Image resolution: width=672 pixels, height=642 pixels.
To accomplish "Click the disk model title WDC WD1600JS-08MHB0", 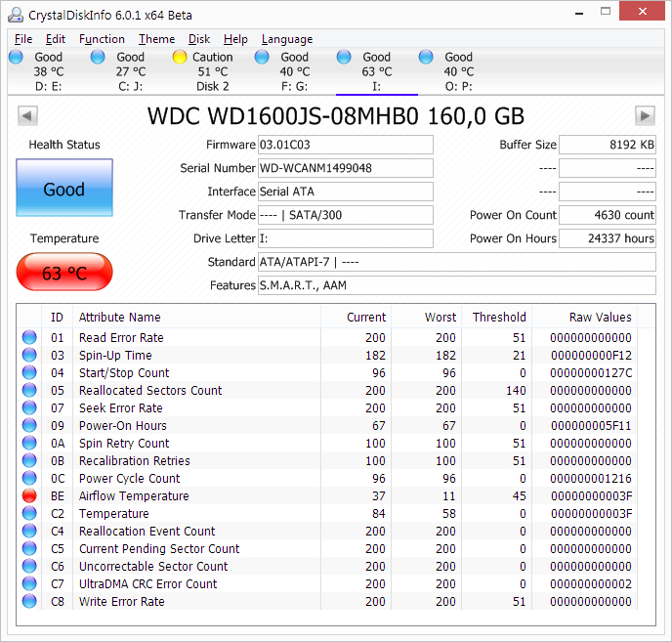I will point(336,115).
